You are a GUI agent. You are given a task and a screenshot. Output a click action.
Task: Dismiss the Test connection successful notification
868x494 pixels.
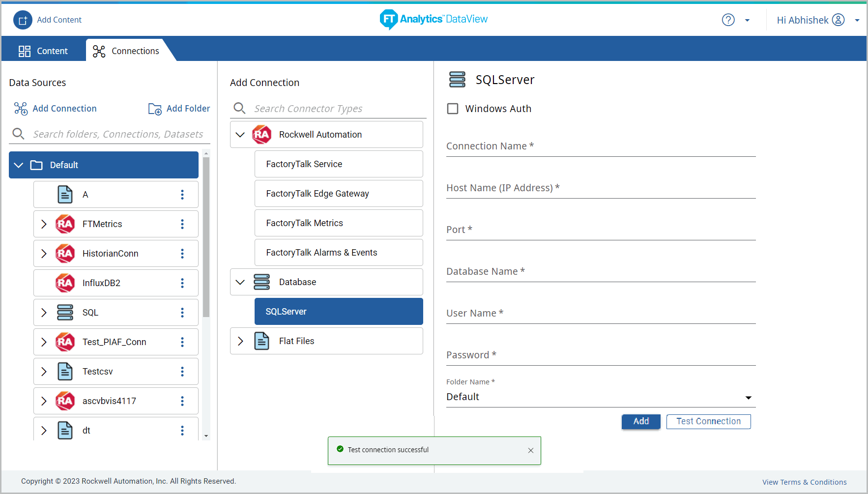tap(531, 450)
